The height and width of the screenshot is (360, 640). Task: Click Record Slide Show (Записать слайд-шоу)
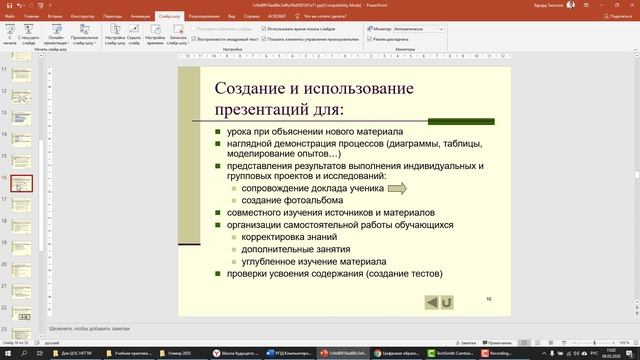click(x=178, y=34)
